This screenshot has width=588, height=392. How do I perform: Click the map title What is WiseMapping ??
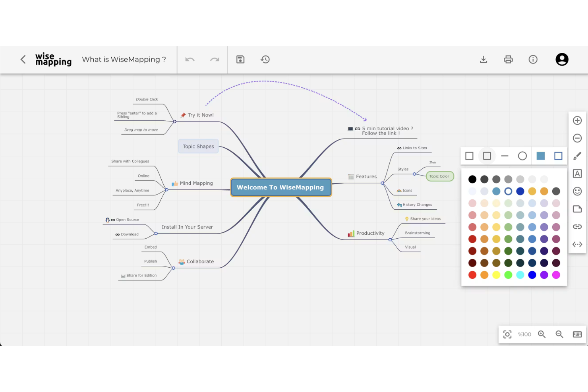(124, 60)
